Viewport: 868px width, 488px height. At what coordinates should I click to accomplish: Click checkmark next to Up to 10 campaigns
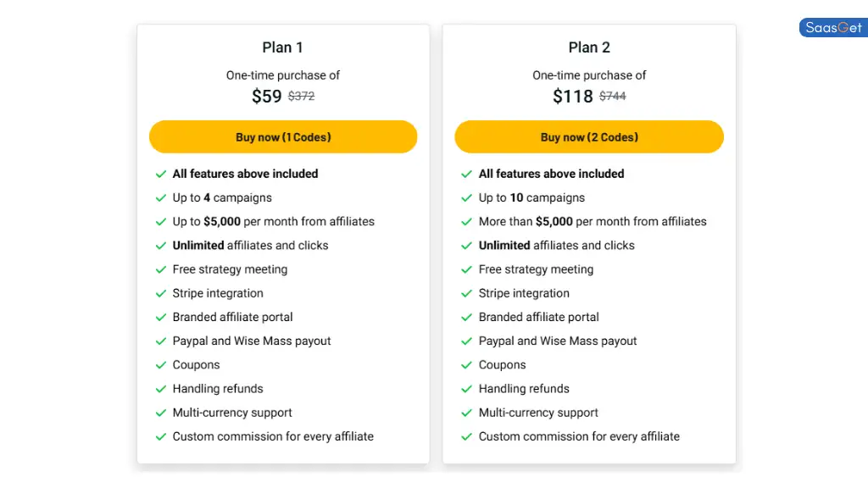click(x=467, y=198)
